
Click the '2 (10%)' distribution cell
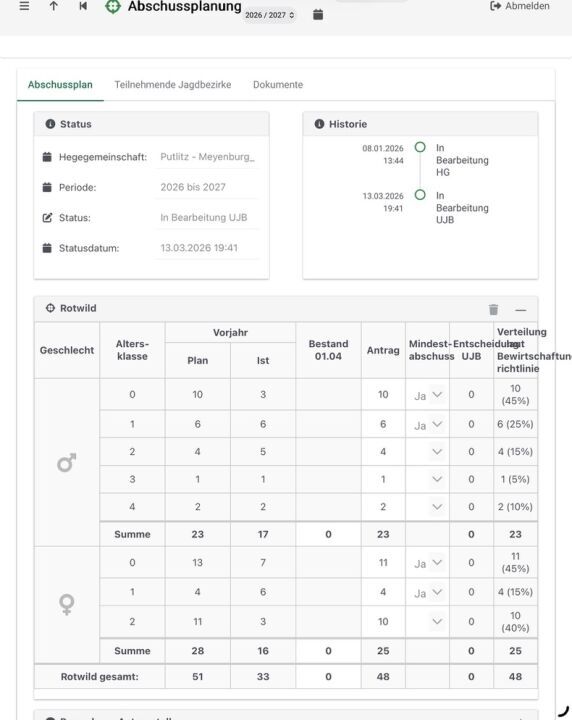click(x=515, y=507)
